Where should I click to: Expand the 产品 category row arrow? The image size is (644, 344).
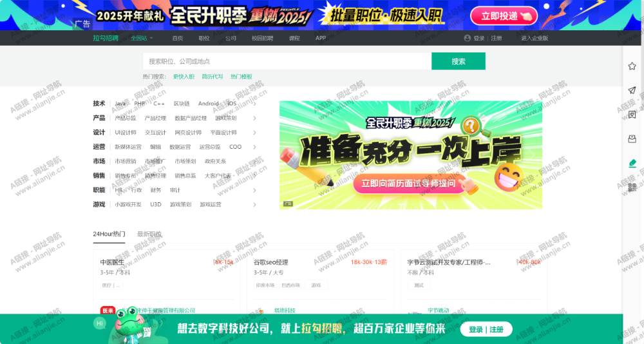tap(254, 119)
